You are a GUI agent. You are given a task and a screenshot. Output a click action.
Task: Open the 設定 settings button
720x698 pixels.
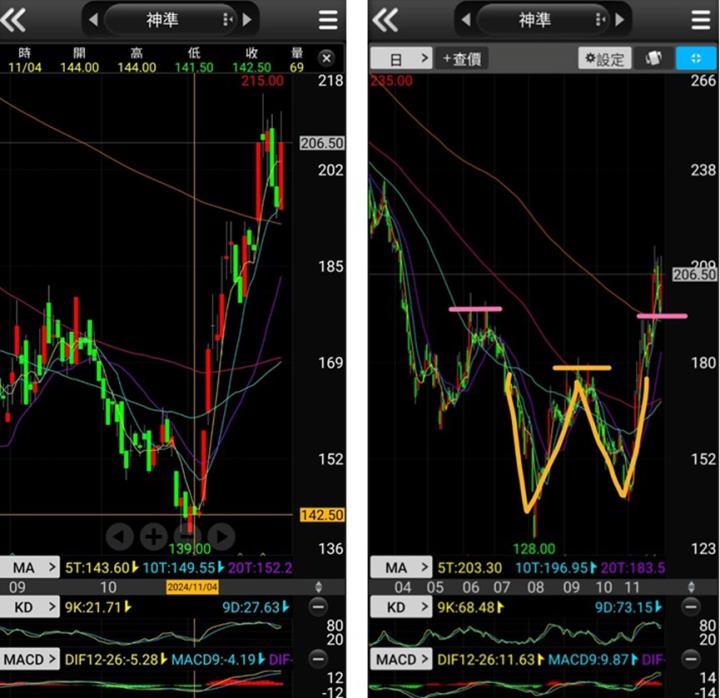604,59
